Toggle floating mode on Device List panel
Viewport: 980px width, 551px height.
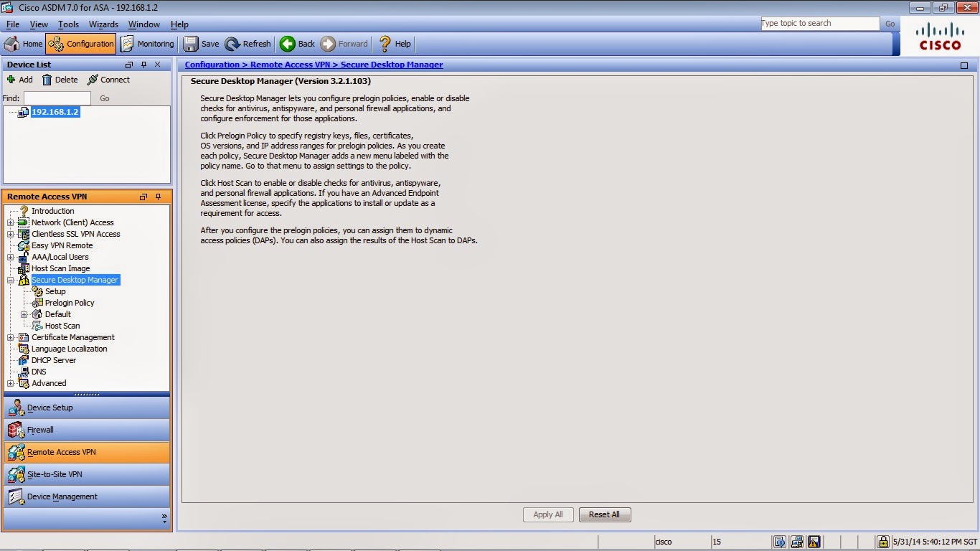point(128,65)
